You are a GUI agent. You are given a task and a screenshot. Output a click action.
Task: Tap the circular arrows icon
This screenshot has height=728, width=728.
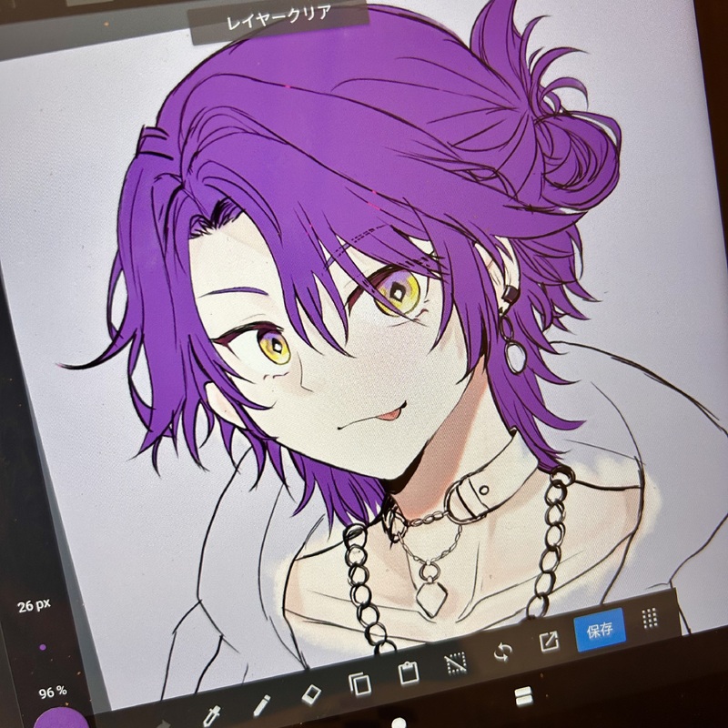[x=503, y=652]
